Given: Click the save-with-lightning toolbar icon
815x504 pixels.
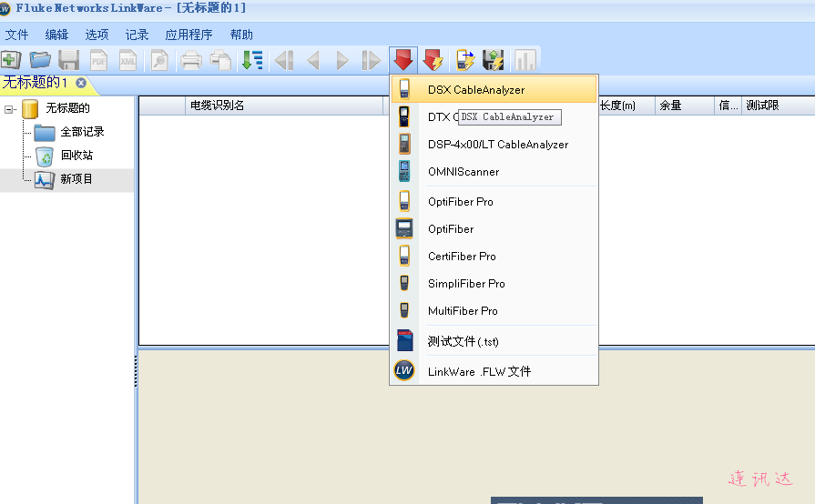Looking at the screenshot, I should (x=494, y=60).
